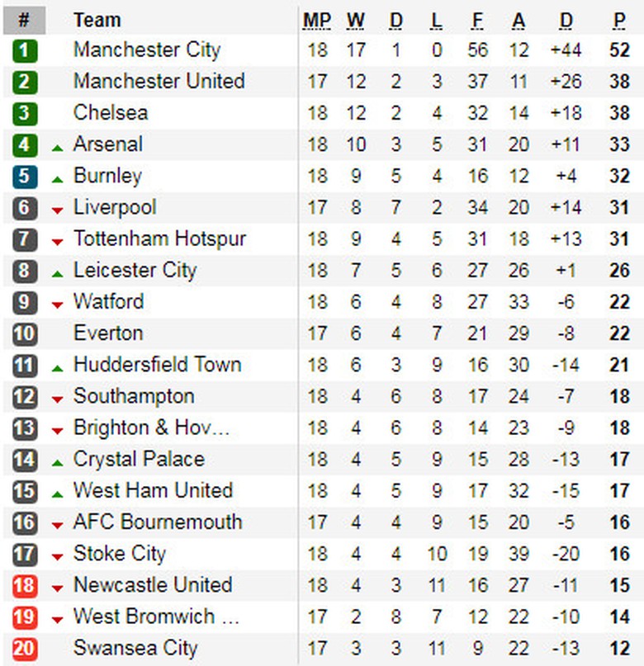
Task: Click the red down arrow beside Stoke City
Action: 57,557
